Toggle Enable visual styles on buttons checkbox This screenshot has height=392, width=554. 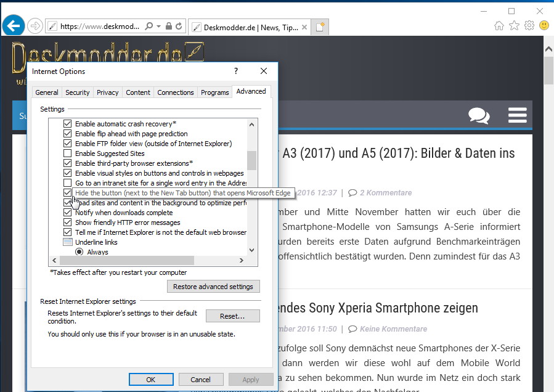click(67, 173)
